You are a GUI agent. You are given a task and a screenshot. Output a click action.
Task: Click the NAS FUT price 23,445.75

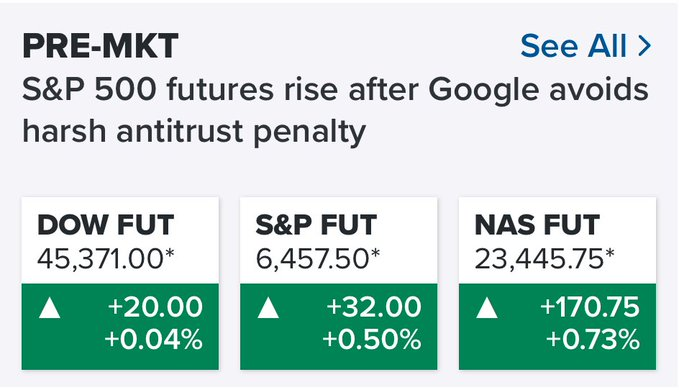pyautogui.click(x=544, y=259)
